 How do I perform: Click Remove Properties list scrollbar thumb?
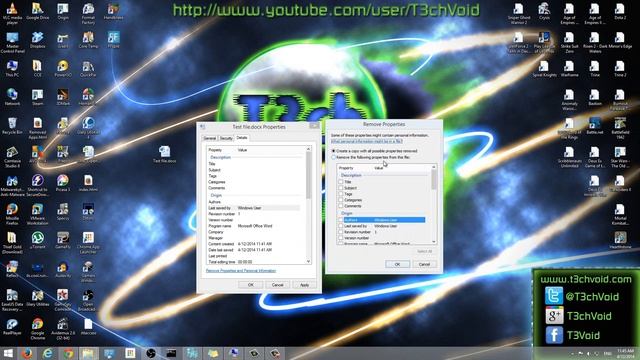(x=434, y=180)
